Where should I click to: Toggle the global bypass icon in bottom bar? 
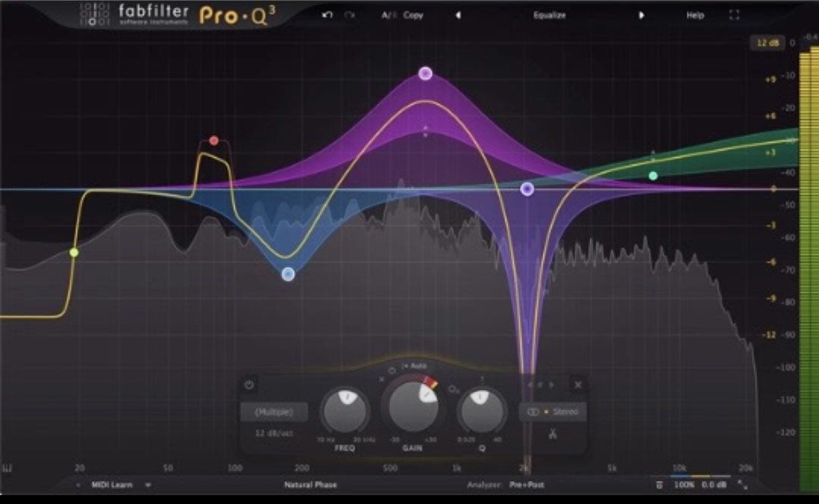pos(659,485)
